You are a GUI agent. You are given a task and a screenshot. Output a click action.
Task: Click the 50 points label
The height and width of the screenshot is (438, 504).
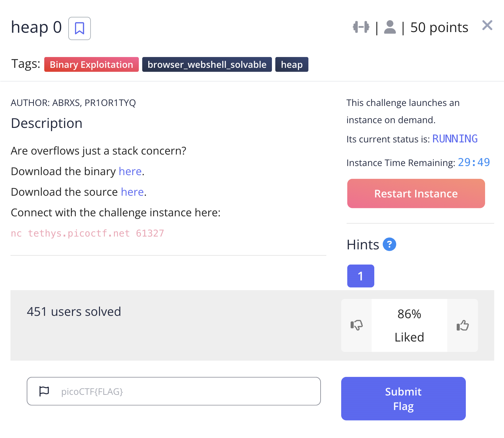pyautogui.click(x=439, y=27)
